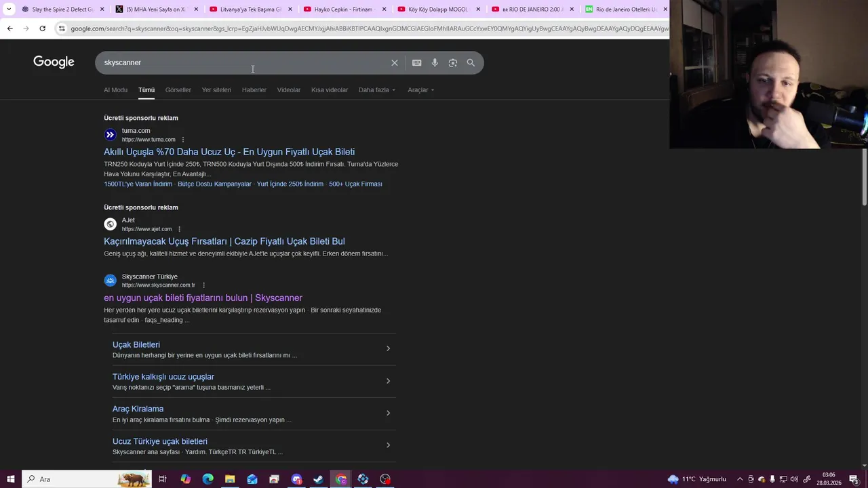This screenshot has height=488, width=868.
Task: Click the page vertical scrollbar
Action: (864, 176)
